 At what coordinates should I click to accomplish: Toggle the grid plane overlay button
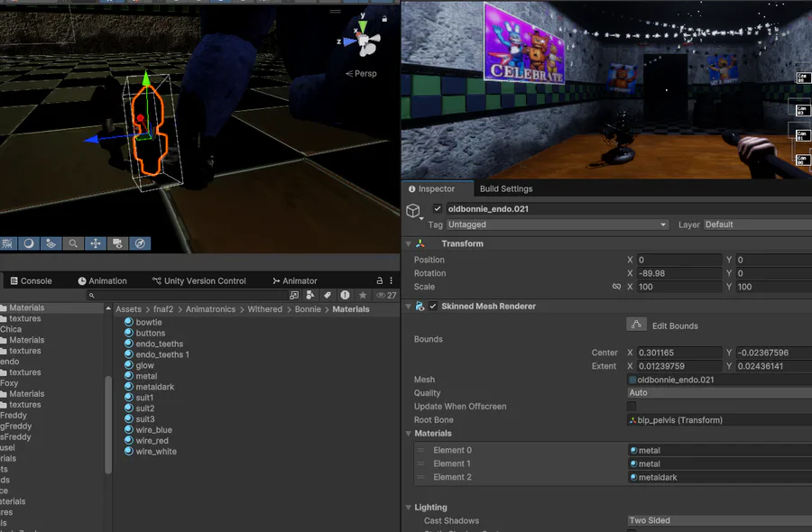point(51,243)
